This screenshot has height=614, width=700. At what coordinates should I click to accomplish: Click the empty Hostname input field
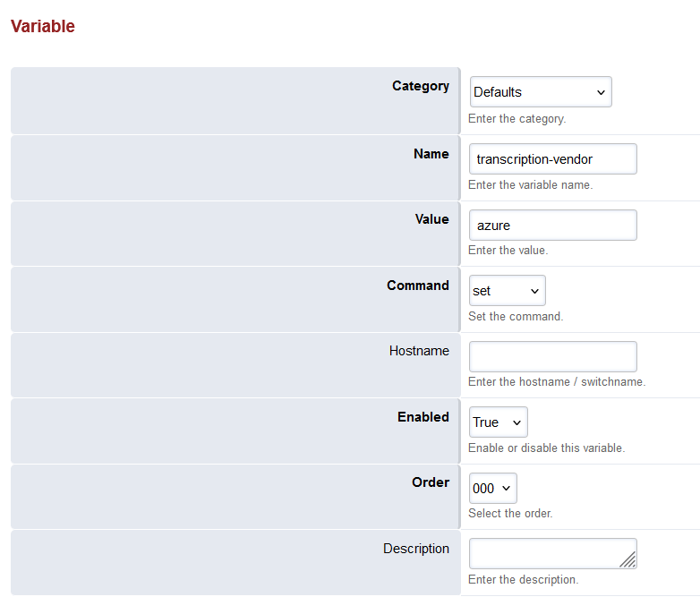coord(552,356)
